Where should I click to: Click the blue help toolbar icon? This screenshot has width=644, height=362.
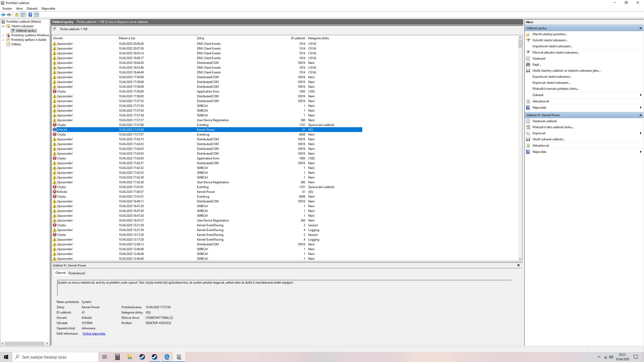coord(30,15)
